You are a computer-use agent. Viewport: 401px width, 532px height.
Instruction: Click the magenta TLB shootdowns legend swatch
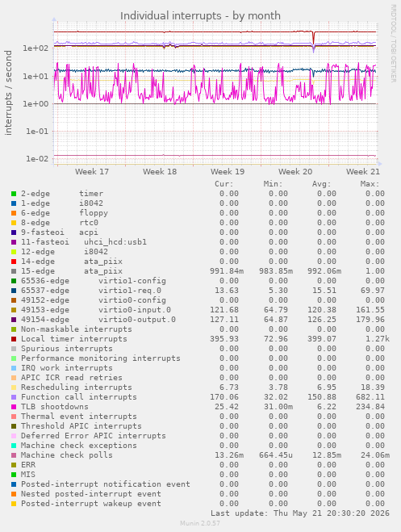click(x=14, y=406)
